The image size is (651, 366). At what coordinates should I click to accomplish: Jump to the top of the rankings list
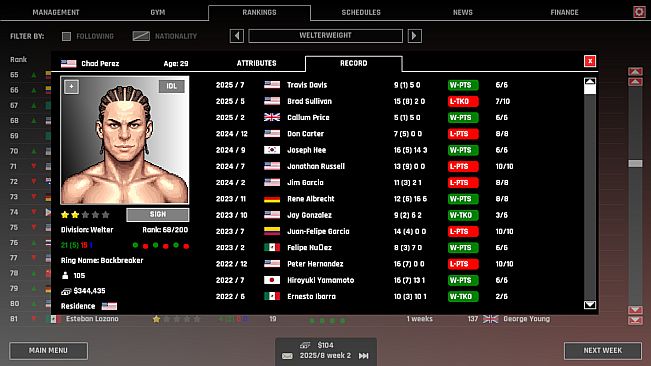635,71
